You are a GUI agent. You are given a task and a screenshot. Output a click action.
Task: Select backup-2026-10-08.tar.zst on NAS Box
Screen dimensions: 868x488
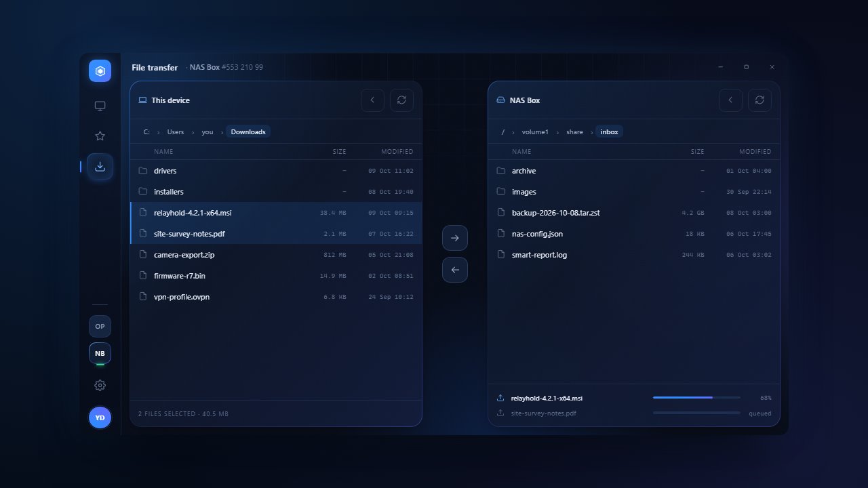[633, 213]
